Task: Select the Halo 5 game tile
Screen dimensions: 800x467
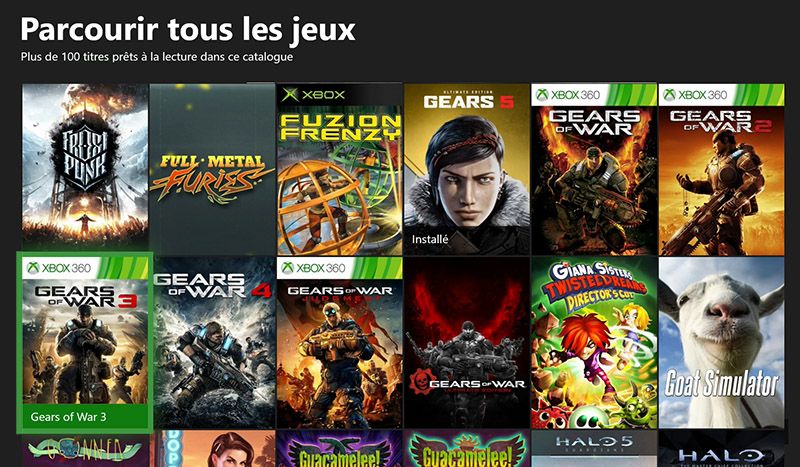Action: [x=594, y=449]
